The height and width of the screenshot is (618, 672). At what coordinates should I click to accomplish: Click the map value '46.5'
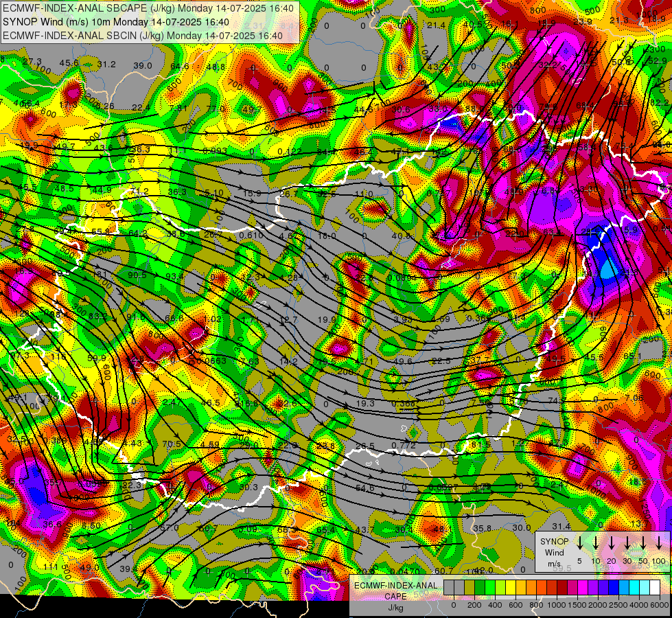[x=211, y=402]
